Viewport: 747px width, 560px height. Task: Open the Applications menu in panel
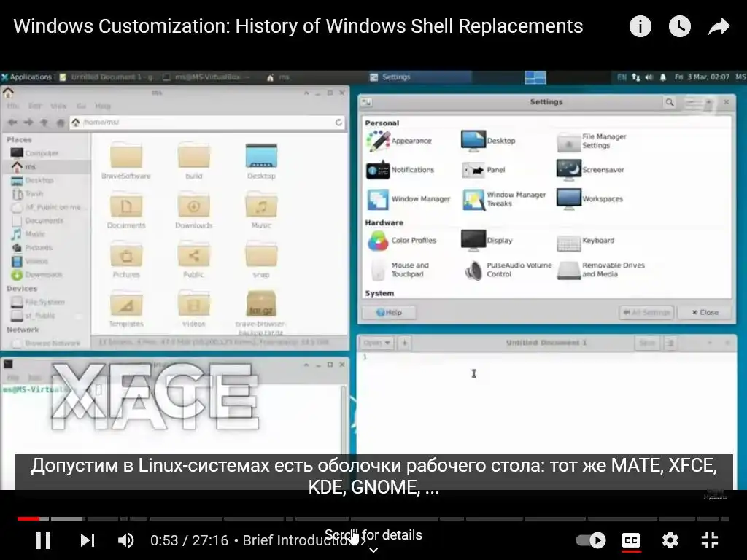click(x=26, y=77)
